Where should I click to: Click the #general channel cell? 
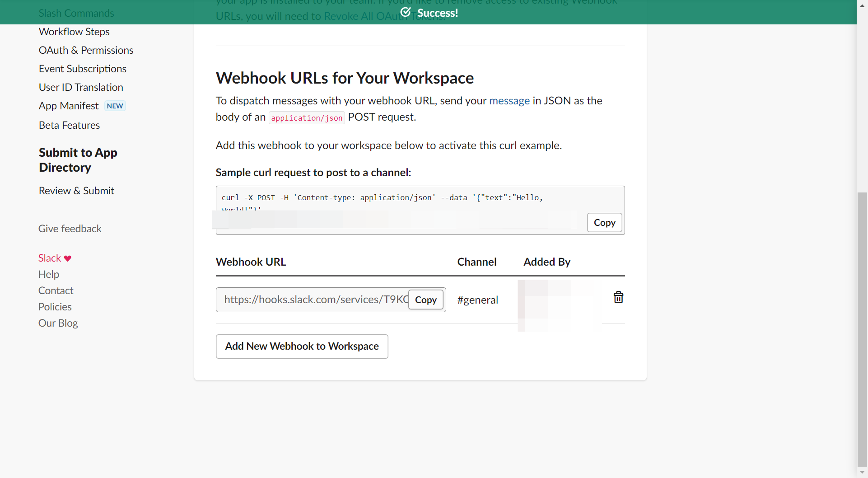477,300
